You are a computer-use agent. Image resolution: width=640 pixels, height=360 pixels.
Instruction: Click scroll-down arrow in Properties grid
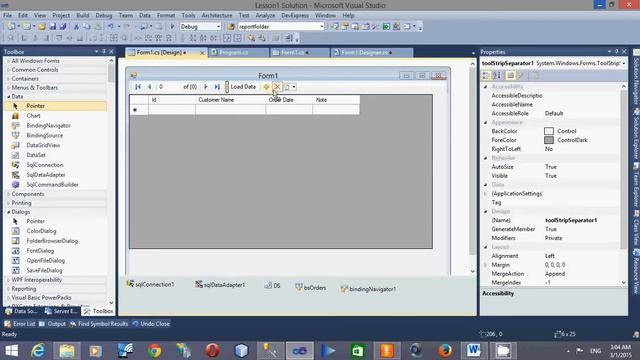pos(624,282)
